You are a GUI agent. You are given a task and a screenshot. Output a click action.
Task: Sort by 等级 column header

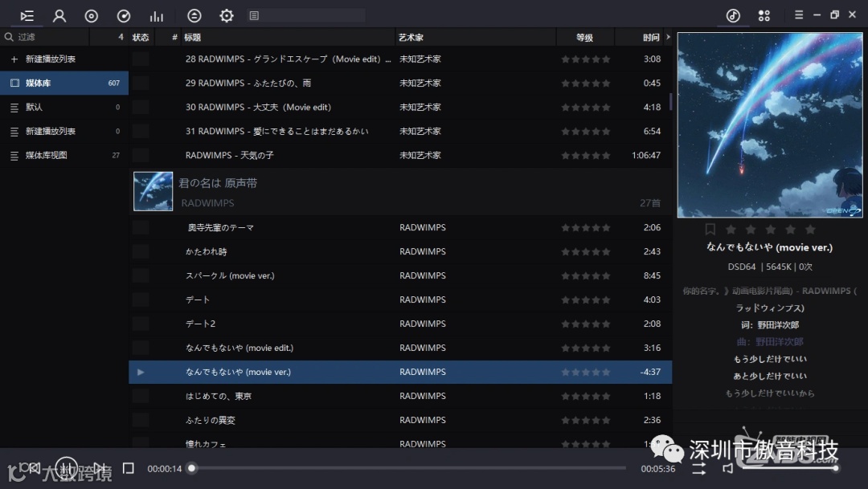(x=584, y=37)
